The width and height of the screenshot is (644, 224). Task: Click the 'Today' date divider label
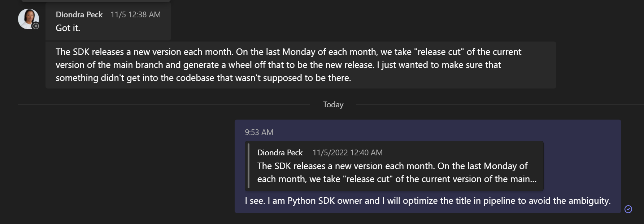(x=333, y=104)
